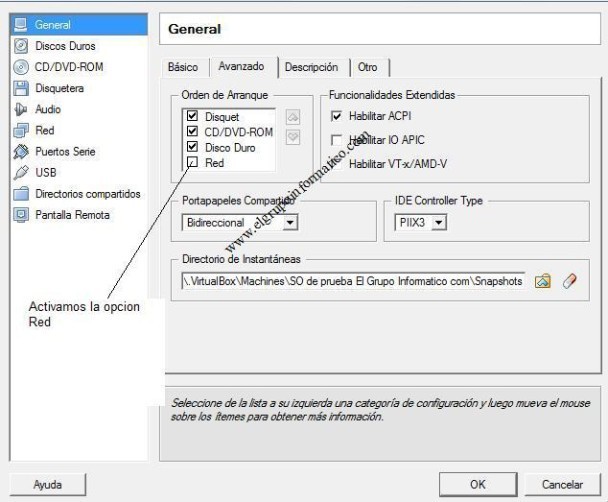Open the Puertos Serie icon

point(21,152)
